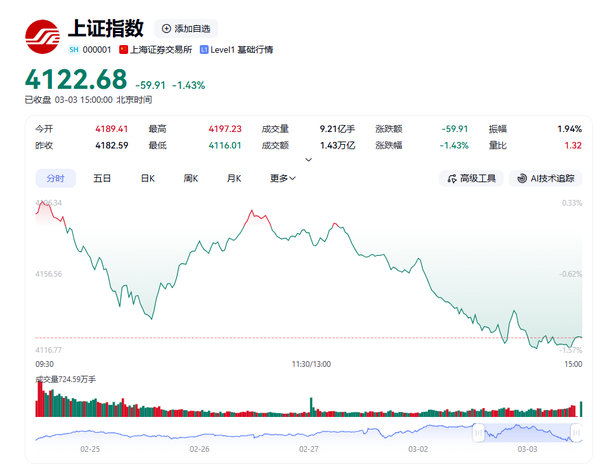Click the 成交额 value 1.43万亿
This screenshot has width=600, height=469.
[338, 145]
